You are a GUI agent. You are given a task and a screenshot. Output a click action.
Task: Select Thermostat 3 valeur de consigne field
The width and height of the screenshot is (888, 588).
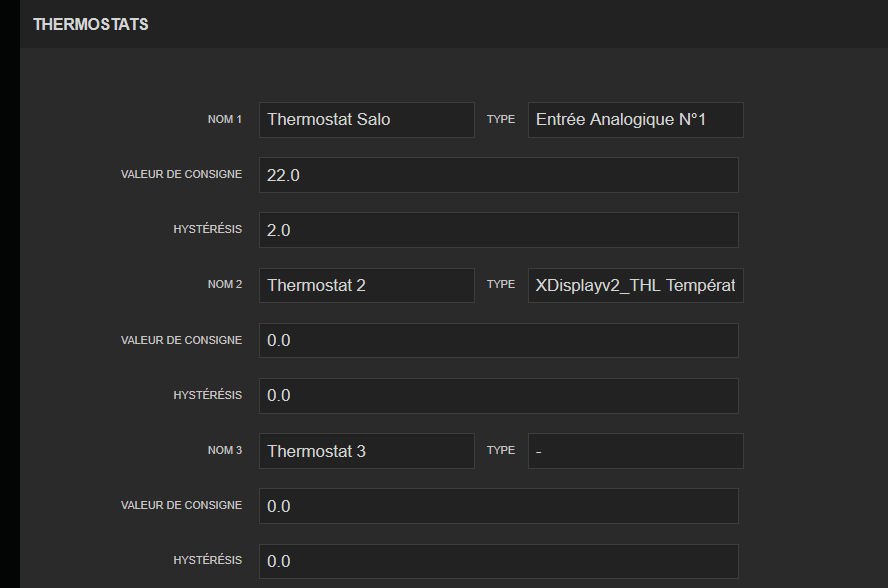(x=498, y=506)
